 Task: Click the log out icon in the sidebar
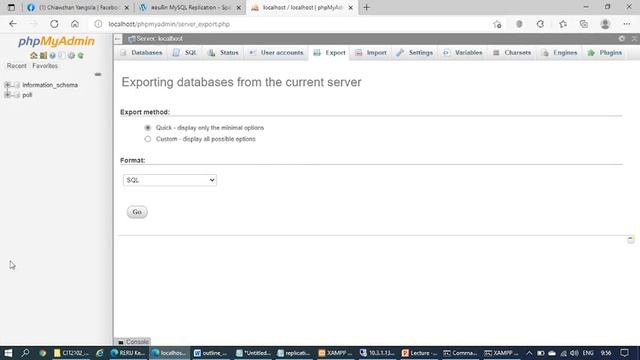[x=43, y=56]
